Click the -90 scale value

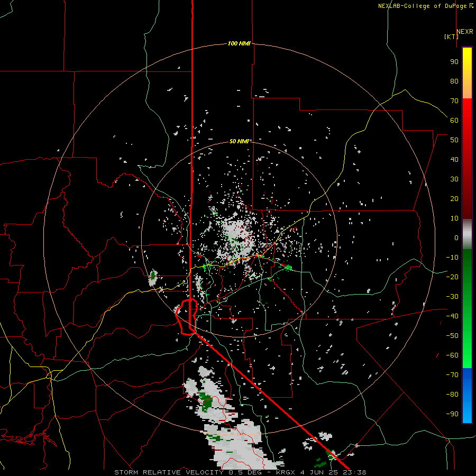pyautogui.click(x=452, y=414)
